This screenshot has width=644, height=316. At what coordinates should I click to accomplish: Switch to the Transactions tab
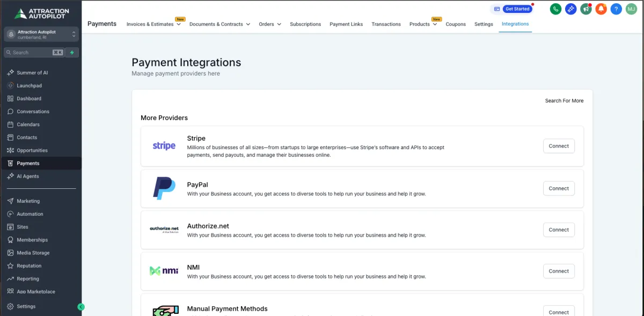coord(386,24)
